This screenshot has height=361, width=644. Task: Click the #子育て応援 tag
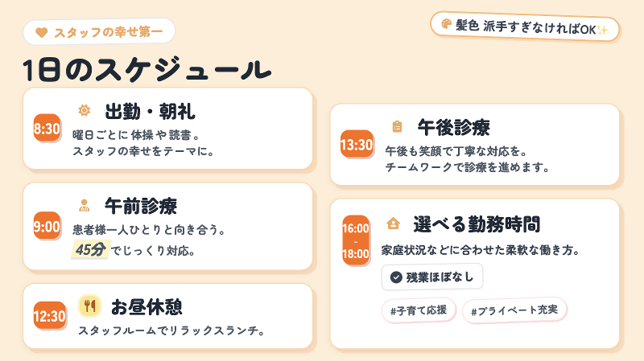click(x=419, y=310)
